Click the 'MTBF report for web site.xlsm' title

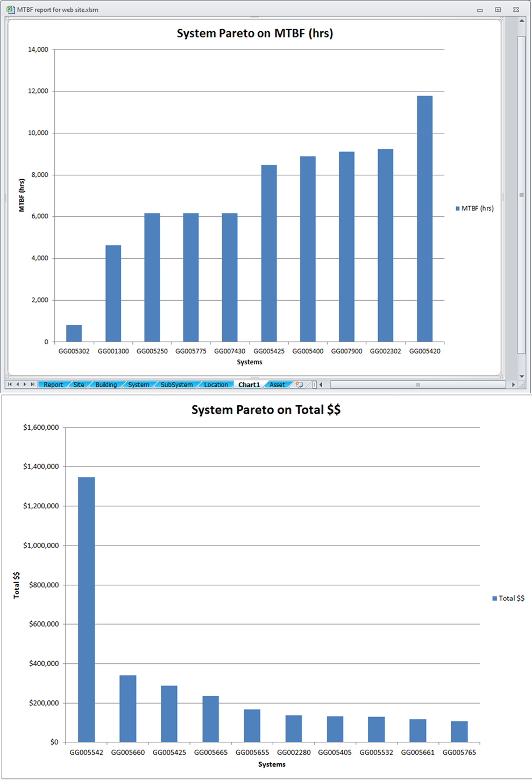click(x=58, y=10)
